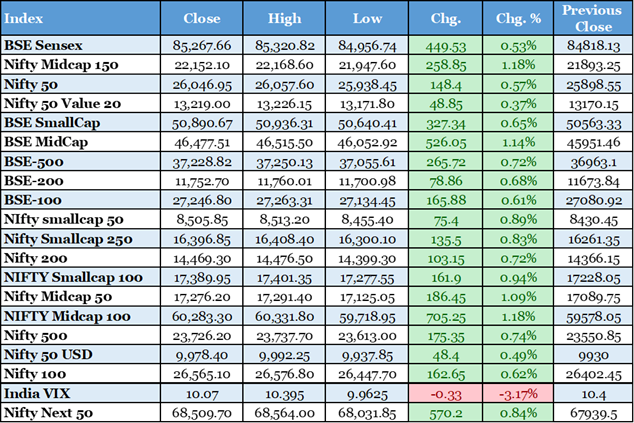Select the High column header
Viewport: 634px width, 423px height.
pos(285,18)
